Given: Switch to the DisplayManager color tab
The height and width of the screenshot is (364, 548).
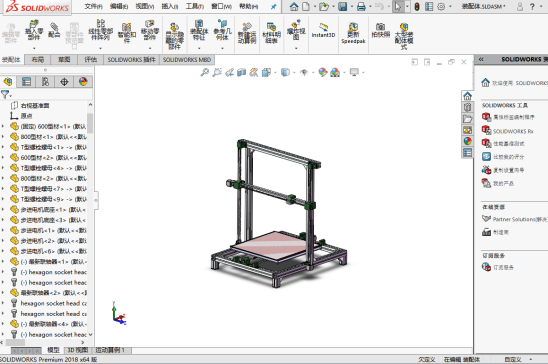Looking at the screenshot, I should (83, 82).
